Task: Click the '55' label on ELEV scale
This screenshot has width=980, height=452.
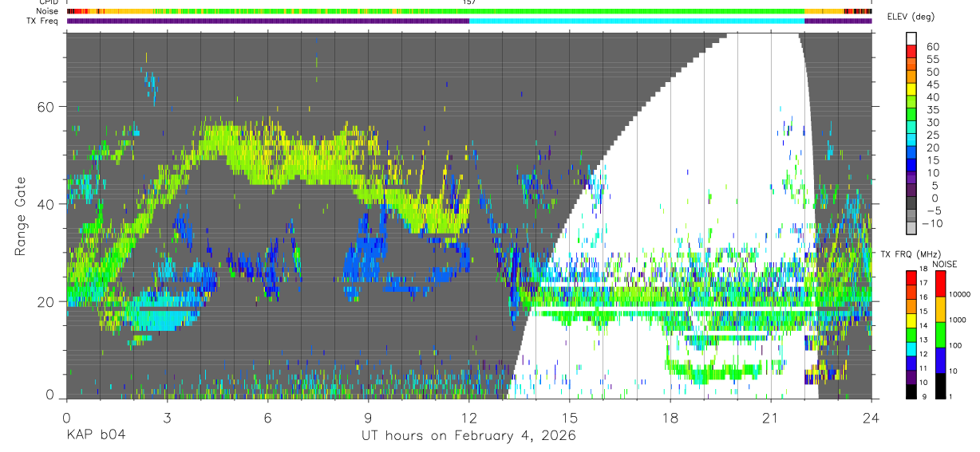Action: point(932,59)
